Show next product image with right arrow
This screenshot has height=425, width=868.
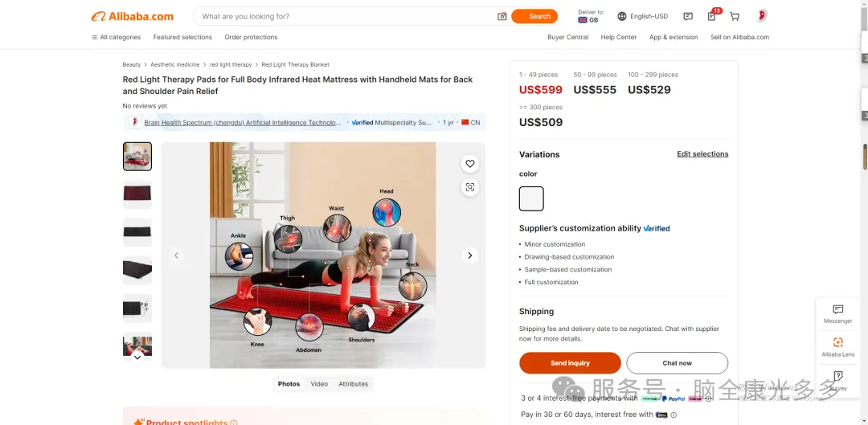pos(470,255)
